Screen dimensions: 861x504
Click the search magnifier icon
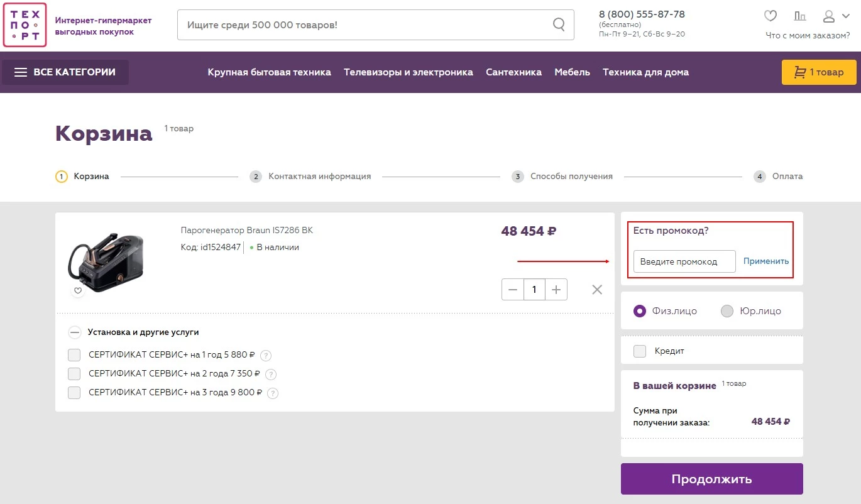click(x=559, y=25)
